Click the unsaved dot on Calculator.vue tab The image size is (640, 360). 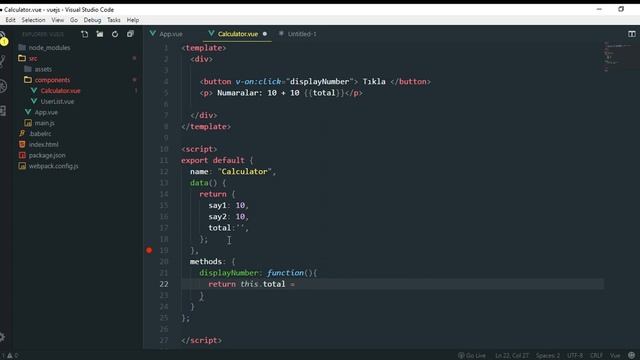click(265, 34)
